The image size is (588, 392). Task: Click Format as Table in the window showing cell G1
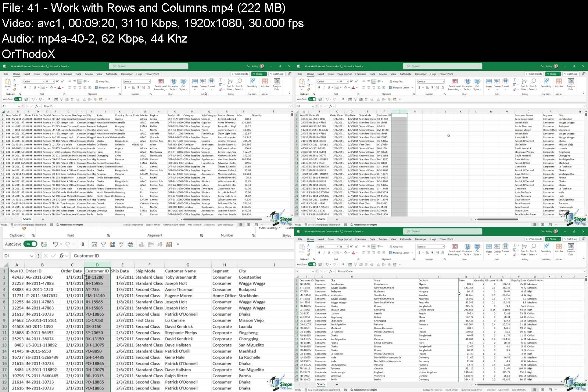pos(467,84)
